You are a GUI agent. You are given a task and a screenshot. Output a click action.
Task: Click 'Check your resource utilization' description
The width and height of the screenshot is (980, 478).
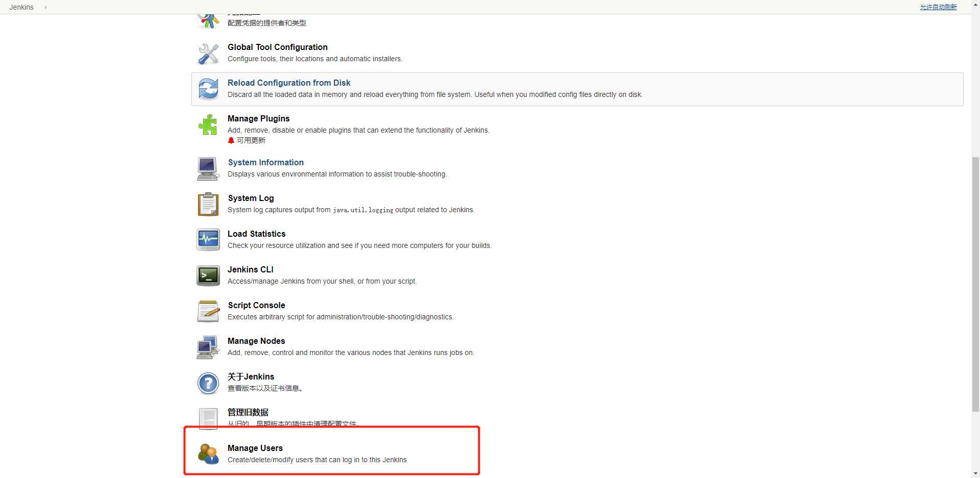tap(359, 245)
